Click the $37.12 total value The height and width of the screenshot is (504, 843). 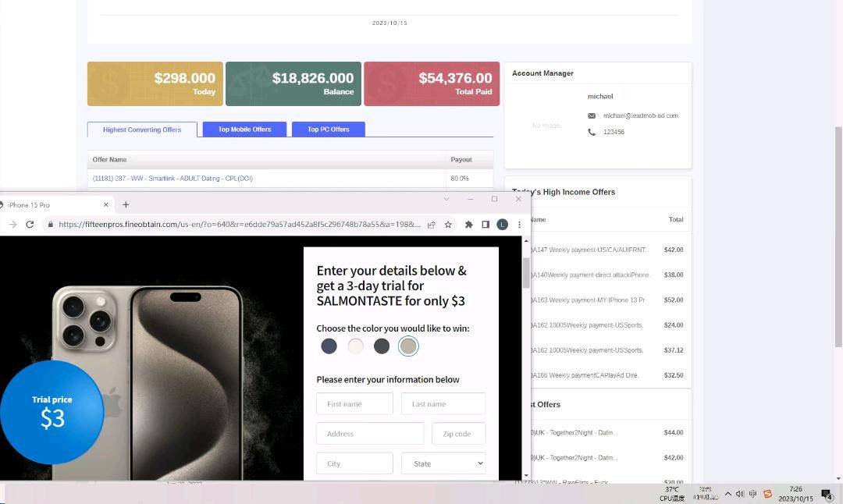[x=674, y=350]
